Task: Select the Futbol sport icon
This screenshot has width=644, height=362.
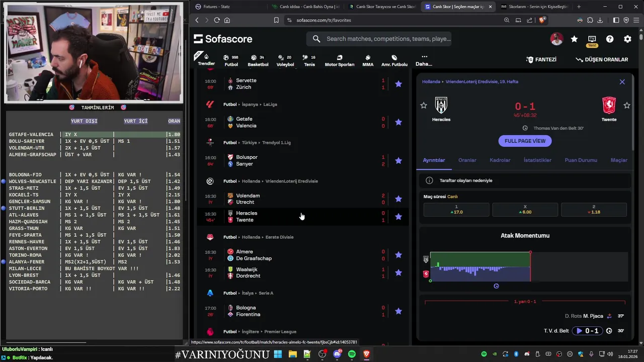Action: click(231, 60)
